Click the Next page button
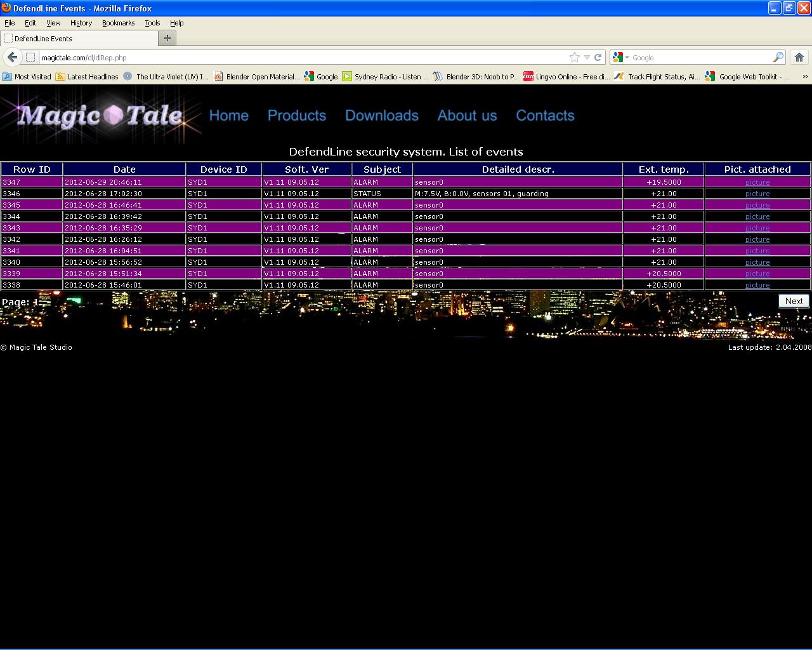 pyautogui.click(x=793, y=301)
